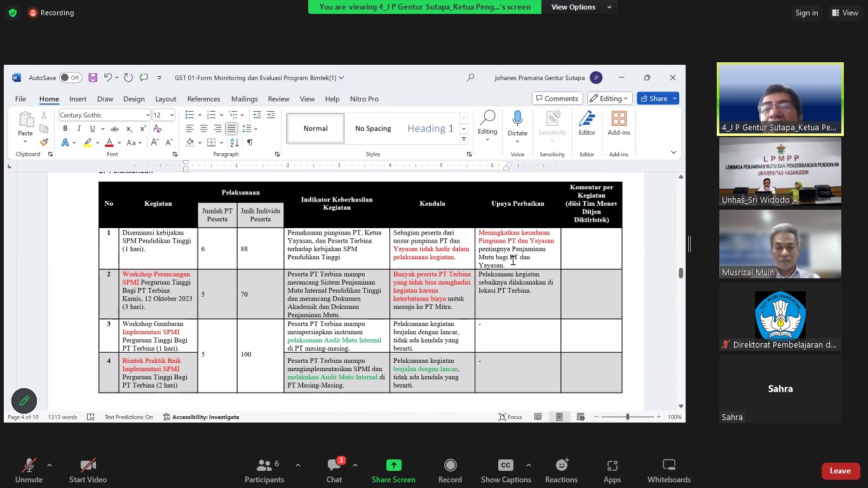Click the Recording indicator
Image resolution: width=868 pixels, height=488 pixels.
tap(51, 13)
